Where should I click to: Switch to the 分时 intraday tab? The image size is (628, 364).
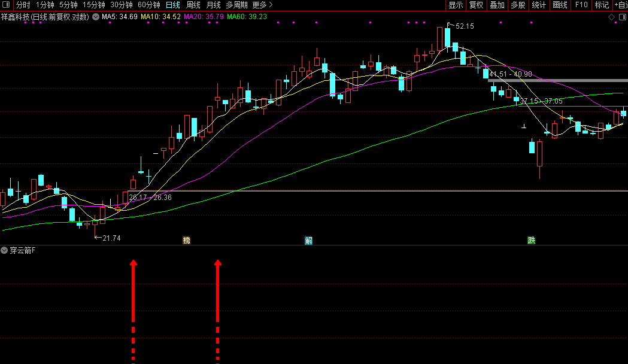23,5
